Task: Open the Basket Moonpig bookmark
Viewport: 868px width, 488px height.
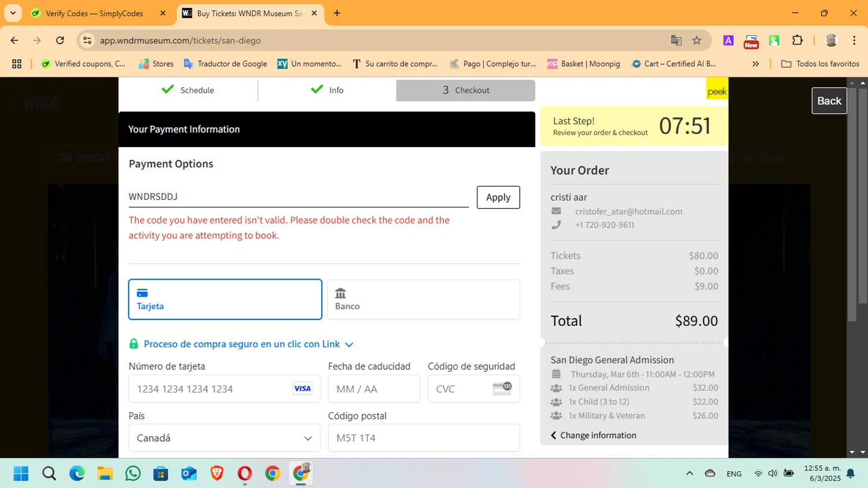Action: click(x=584, y=64)
